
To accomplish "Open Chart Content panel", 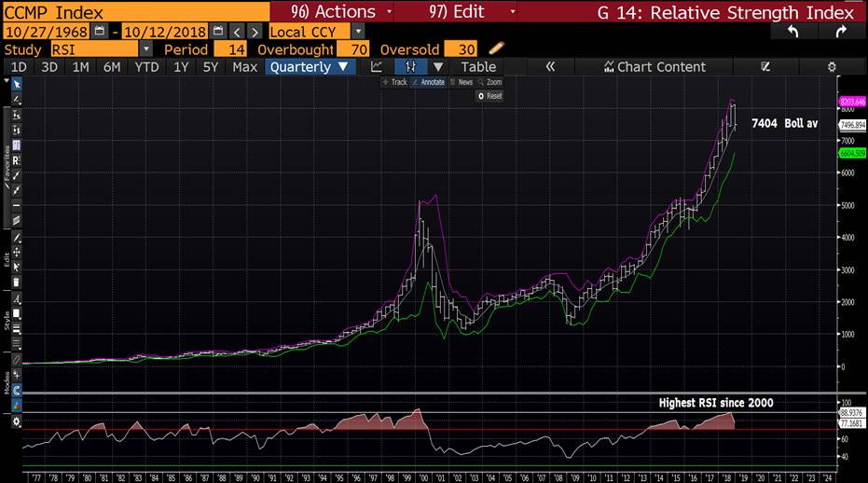I will (654, 67).
